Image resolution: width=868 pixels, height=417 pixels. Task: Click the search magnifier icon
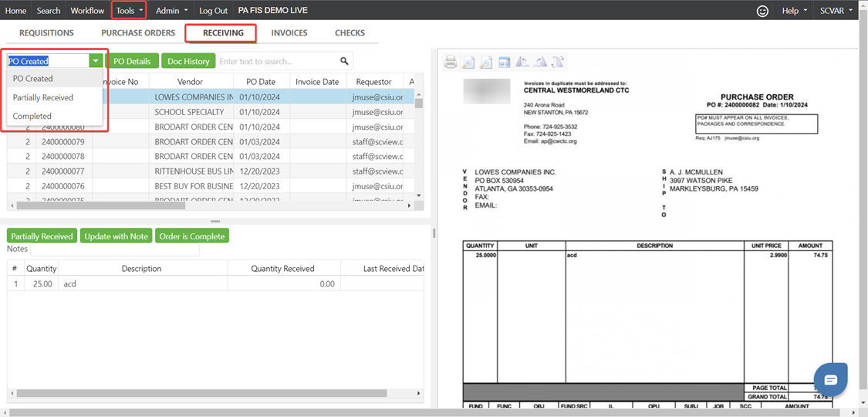click(x=344, y=61)
